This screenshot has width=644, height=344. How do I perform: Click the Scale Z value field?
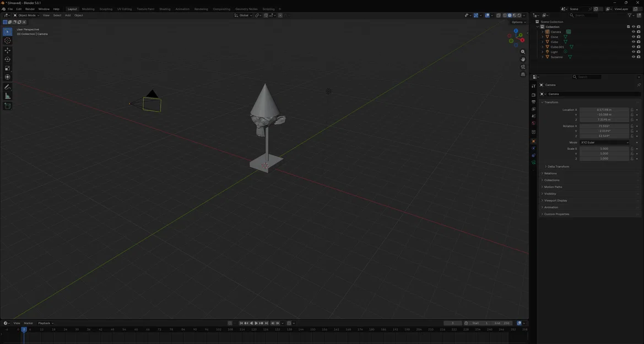point(604,159)
